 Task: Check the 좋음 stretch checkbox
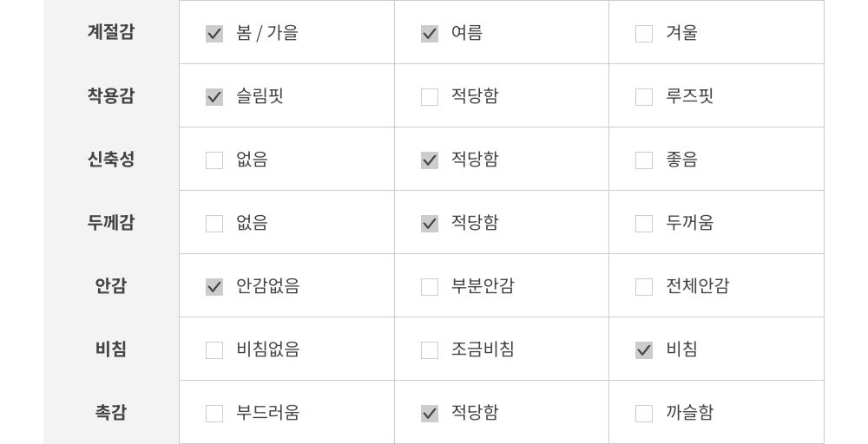644,160
